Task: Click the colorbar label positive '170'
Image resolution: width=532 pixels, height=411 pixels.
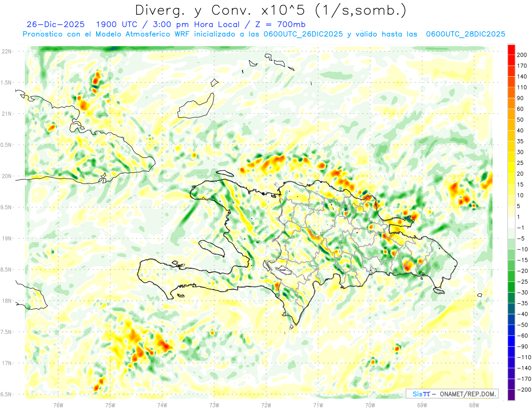Action: click(522, 66)
